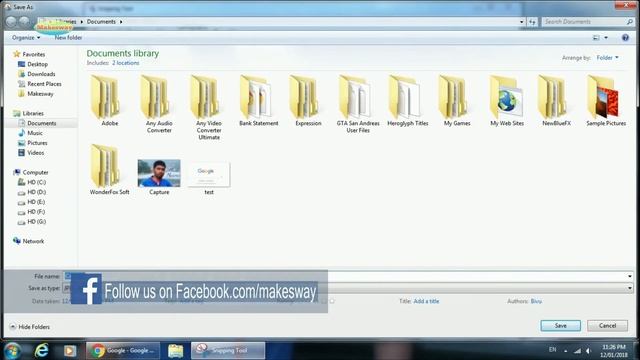Open the Sample Pictures folder
640x360 pixels.
point(606,100)
